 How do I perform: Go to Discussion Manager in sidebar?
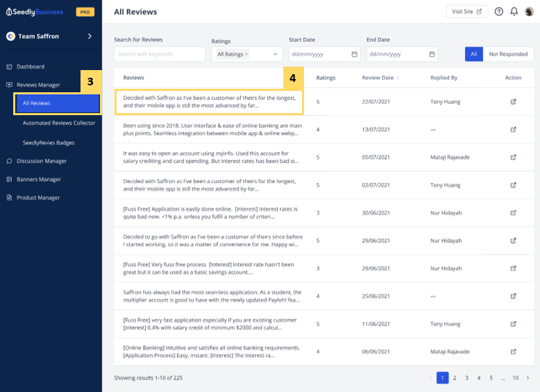click(42, 161)
